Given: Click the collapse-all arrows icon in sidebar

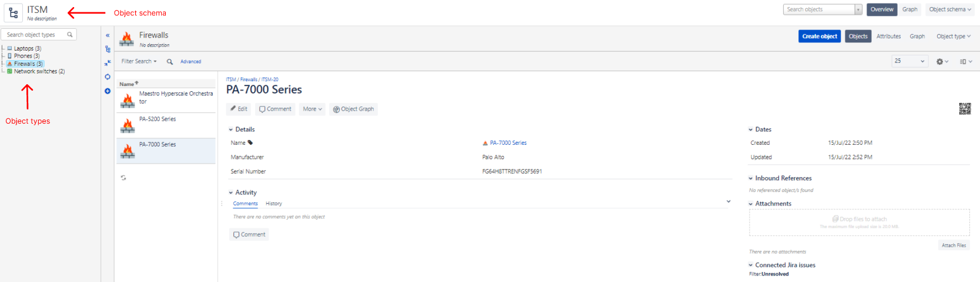Looking at the screenshot, I should (108, 63).
